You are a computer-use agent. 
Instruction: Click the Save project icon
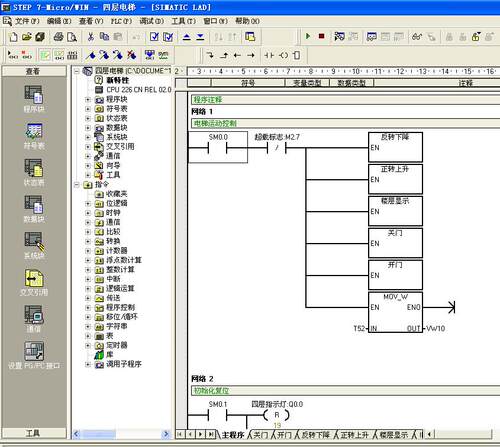(40, 37)
